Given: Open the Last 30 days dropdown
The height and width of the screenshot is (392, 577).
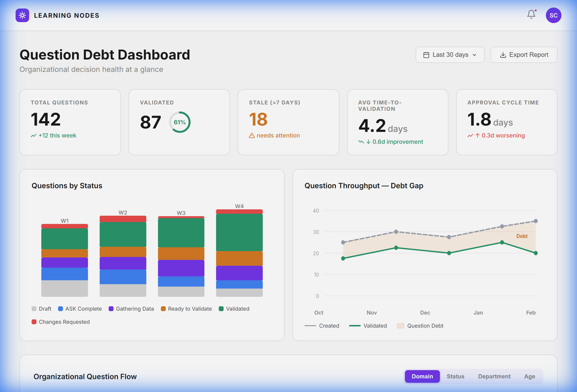Looking at the screenshot, I should pos(450,55).
